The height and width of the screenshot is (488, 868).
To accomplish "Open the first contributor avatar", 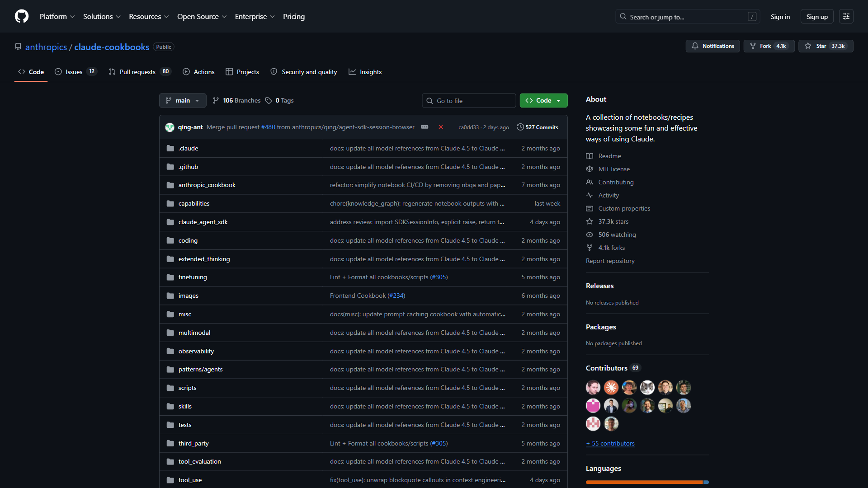I will point(593,387).
